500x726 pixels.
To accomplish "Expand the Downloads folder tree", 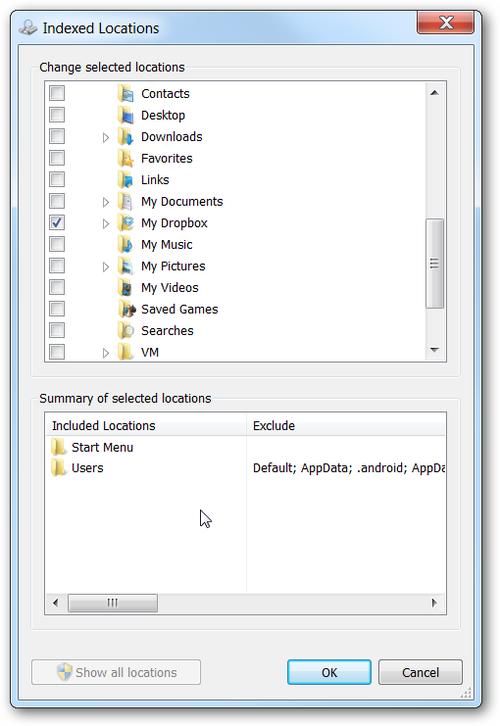I will coord(106,138).
